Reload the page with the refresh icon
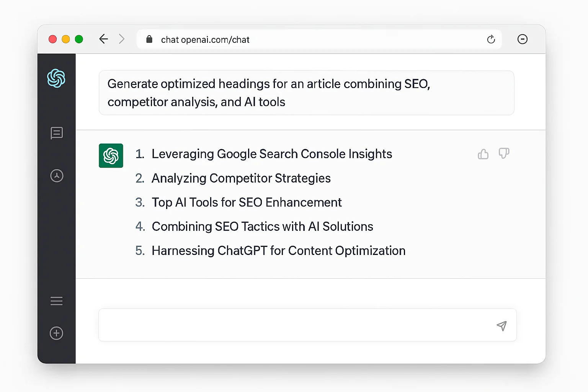This screenshot has height=392, width=588. click(x=491, y=39)
